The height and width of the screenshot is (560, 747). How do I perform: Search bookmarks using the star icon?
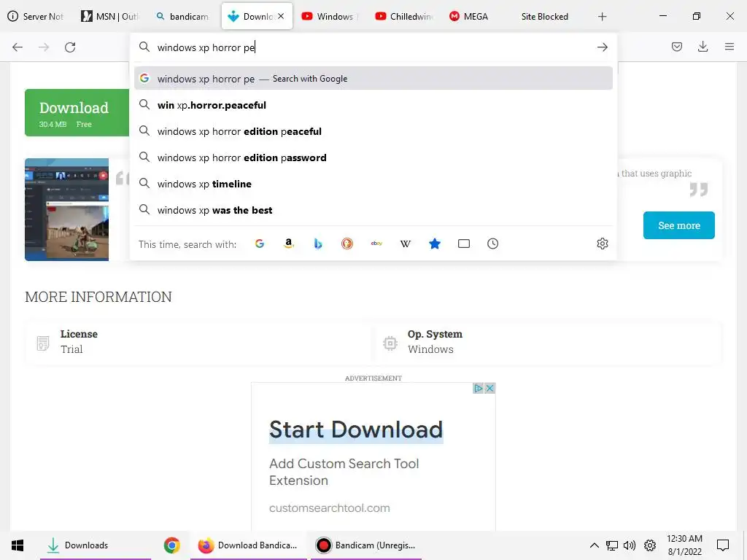[x=435, y=244]
